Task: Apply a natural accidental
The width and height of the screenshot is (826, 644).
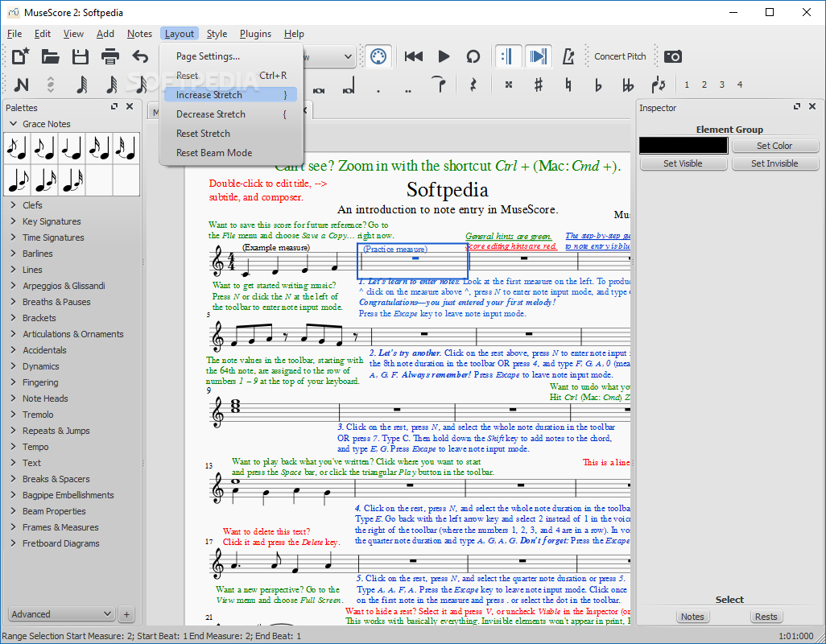Action: (568, 85)
